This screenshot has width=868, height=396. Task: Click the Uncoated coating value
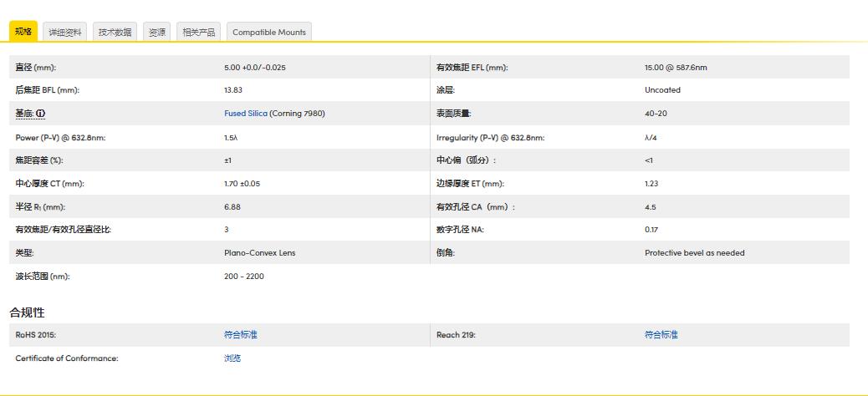click(662, 90)
